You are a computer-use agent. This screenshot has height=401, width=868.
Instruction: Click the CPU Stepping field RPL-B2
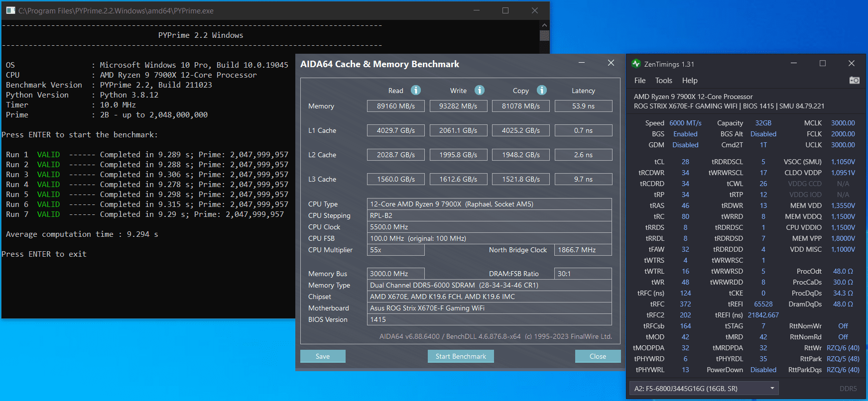click(x=490, y=215)
